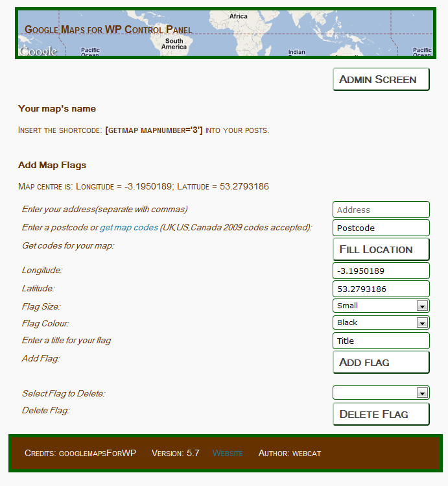The height and width of the screenshot is (486, 448).
Task: Expand the Flag Size dropdown set to Small
Action: coord(381,306)
